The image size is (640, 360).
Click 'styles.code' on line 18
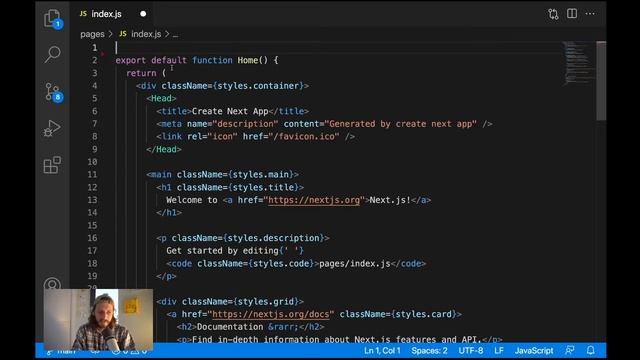[281, 264]
